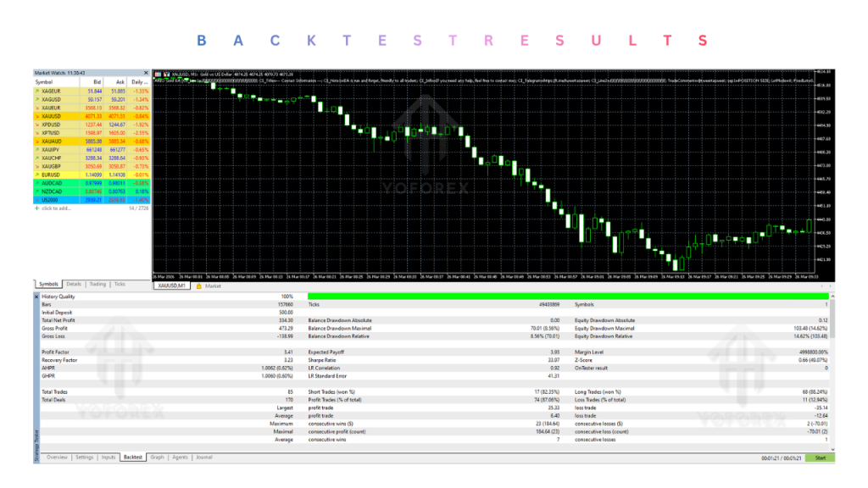This screenshot has height=488, width=868.
Task: Open the Settings tab in Strategy Tester
Action: [x=84, y=457]
